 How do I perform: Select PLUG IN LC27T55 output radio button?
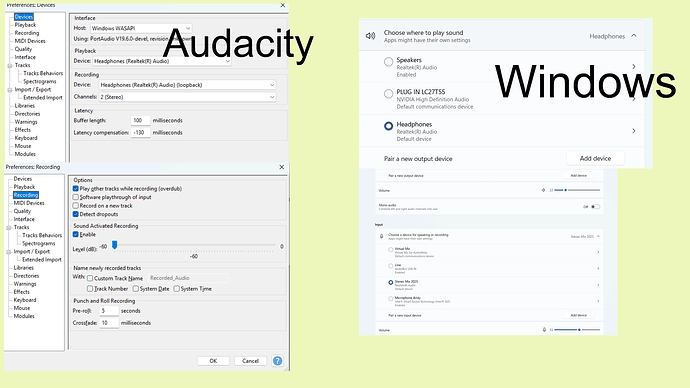point(388,94)
